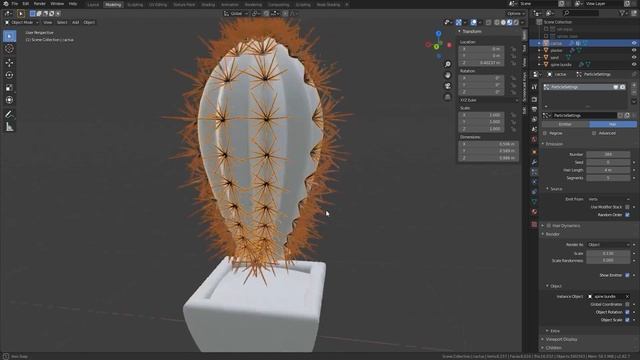
Task: Open the Output properties tab icon
Action: 534,109
